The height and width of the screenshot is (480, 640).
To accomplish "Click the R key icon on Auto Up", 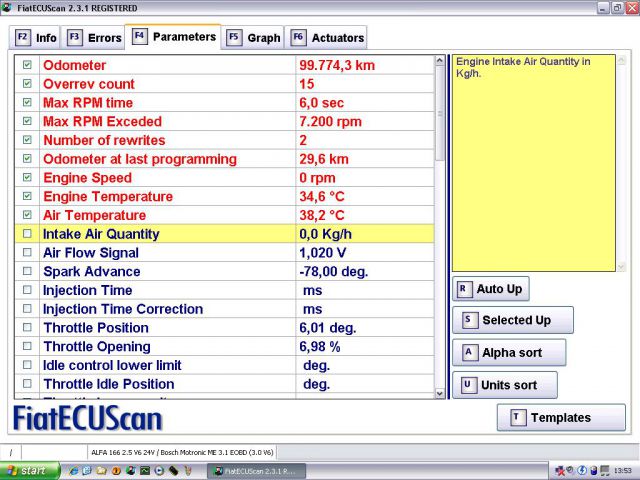I will [x=463, y=289].
